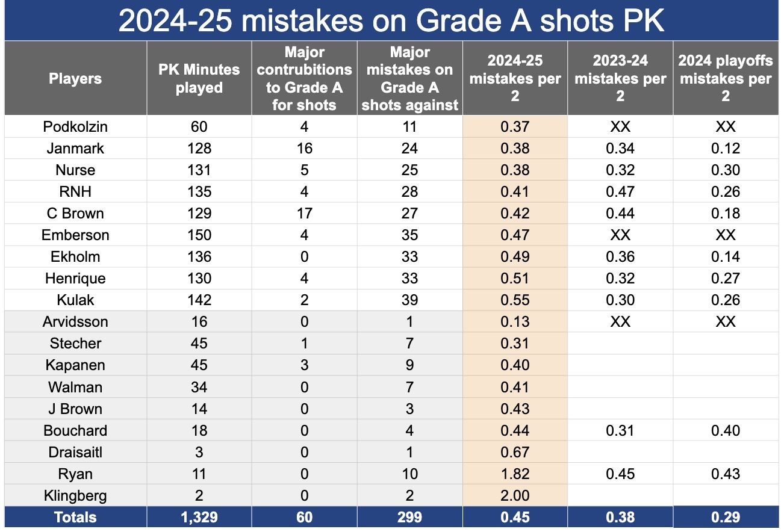Select the '2023-24 mistakes per 2' header
Screen dimensions: 784x532
coord(620,78)
